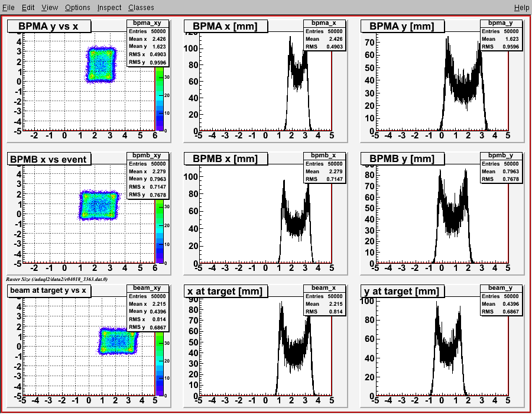Open the Inspect menu
The height and width of the screenshot is (414, 532).
coord(109,8)
